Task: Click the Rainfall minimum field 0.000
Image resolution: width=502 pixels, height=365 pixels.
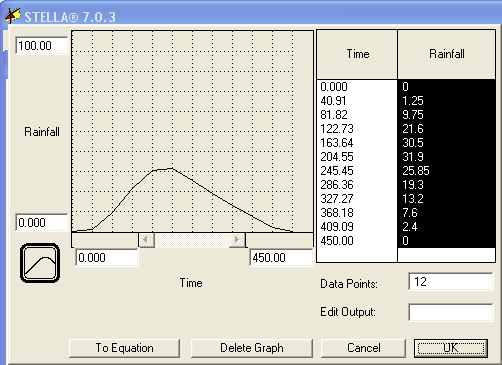Action: (x=41, y=222)
